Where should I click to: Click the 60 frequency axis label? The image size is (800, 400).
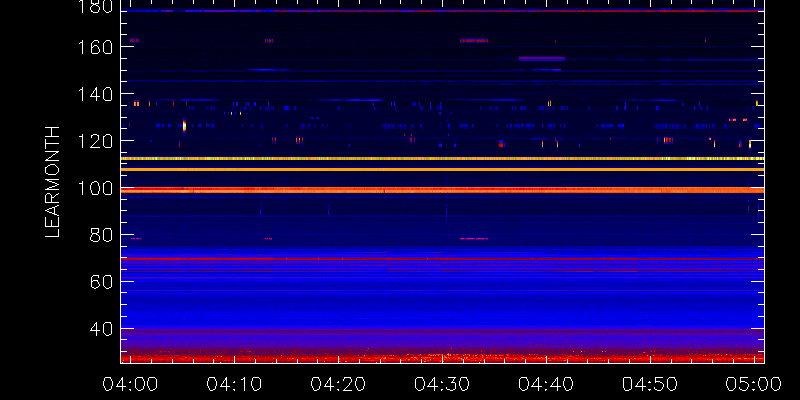coord(101,282)
